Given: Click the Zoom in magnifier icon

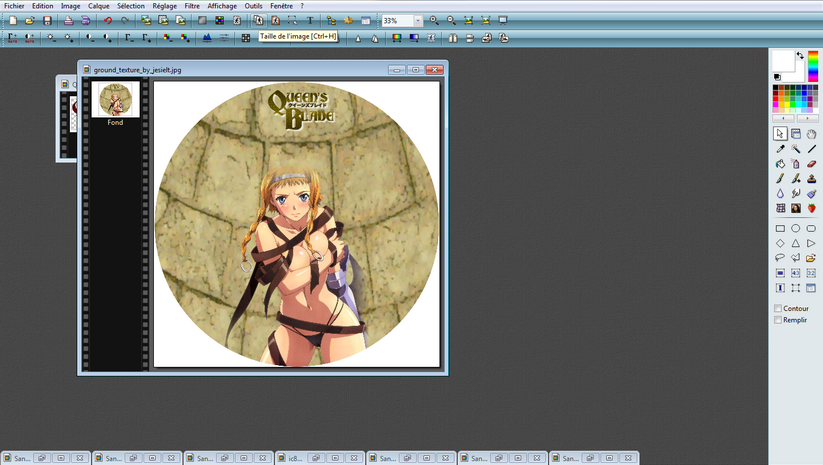Looking at the screenshot, I should [434, 20].
